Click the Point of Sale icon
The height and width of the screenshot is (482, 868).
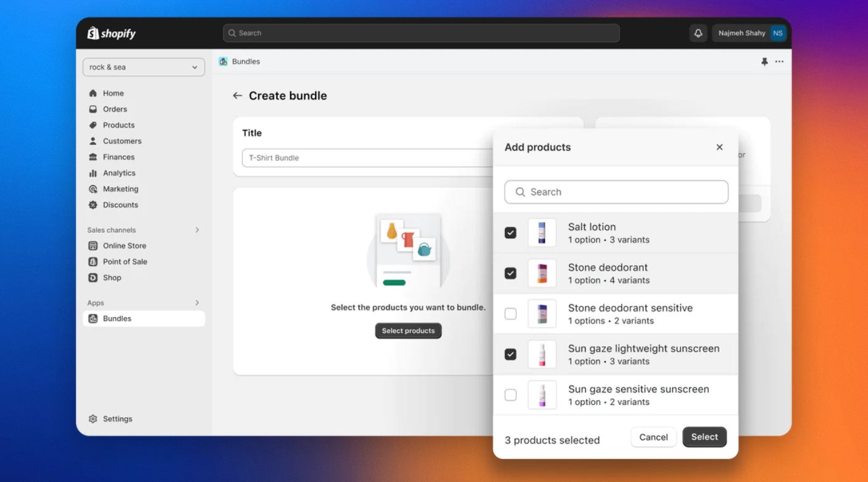(93, 262)
